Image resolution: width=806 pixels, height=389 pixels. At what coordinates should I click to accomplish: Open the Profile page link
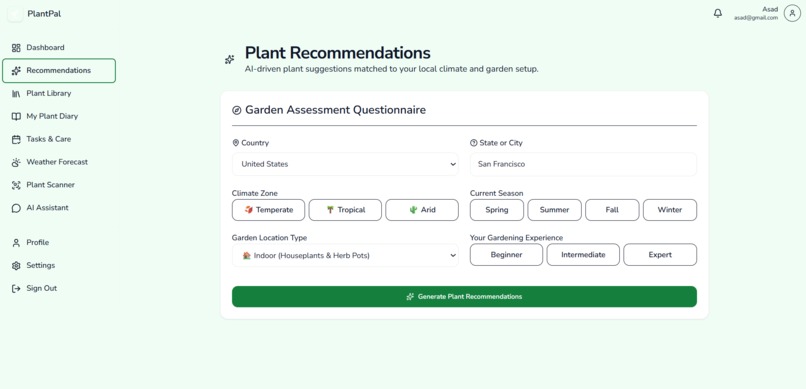tap(59, 243)
